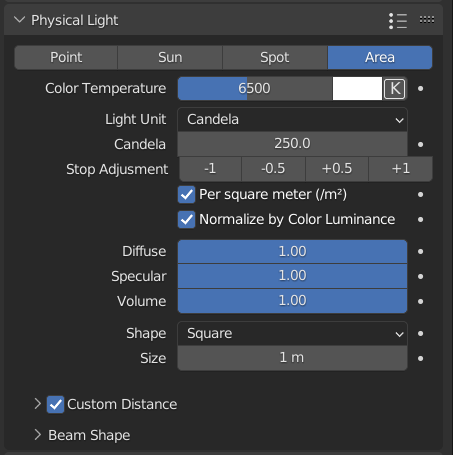Click the Stop Adjusment label
453x455 pixels.
click(x=117, y=169)
